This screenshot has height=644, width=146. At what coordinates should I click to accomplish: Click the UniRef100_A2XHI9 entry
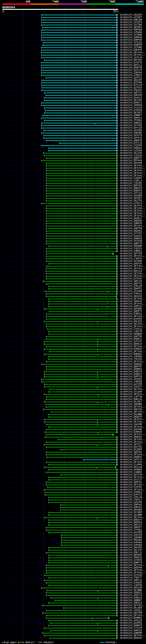click(131, 87)
